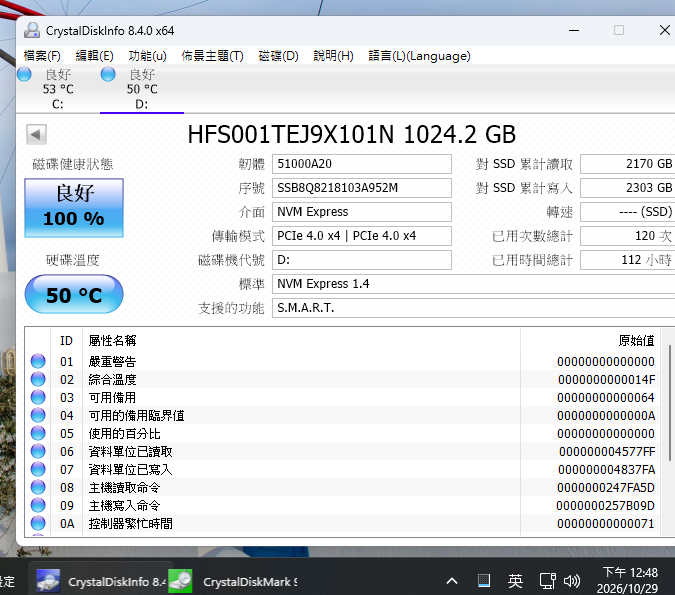Show hidden system tray icons
This screenshot has width=675, height=595.
pyautogui.click(x=452, y=581)
